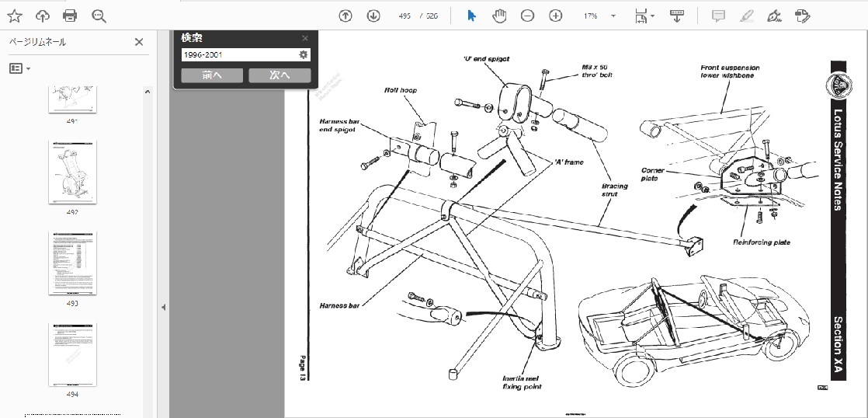Viewport: 868px width, 418px height.
Task: Add a comment note icon
Action: click(x=718, y=16)
